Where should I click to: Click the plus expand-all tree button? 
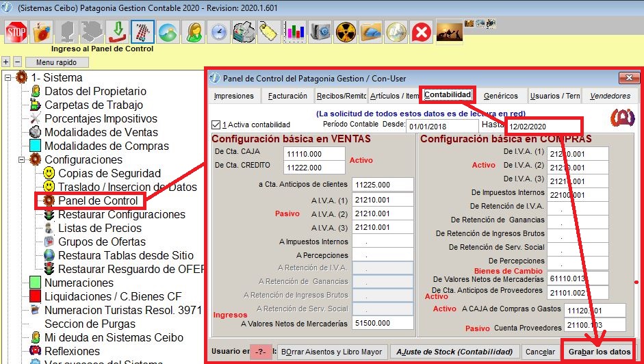5,62
